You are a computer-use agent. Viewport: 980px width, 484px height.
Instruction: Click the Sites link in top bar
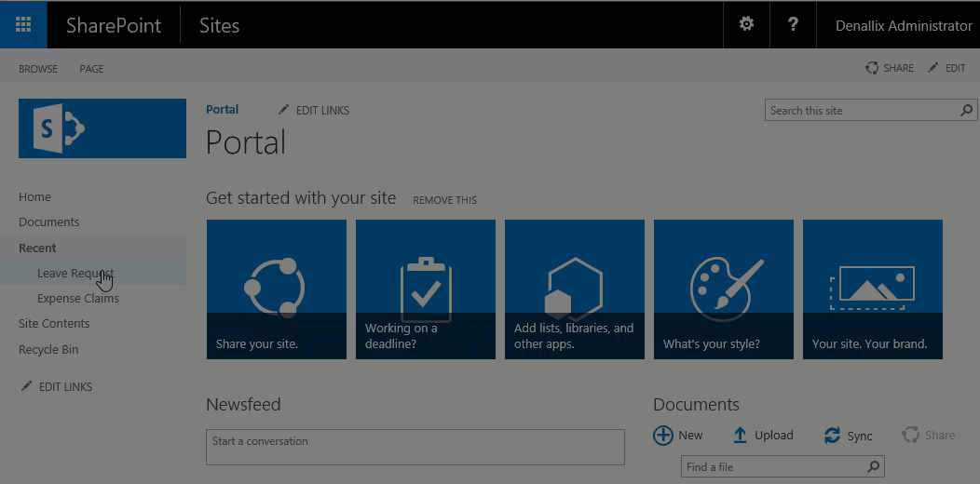[219, 26]
